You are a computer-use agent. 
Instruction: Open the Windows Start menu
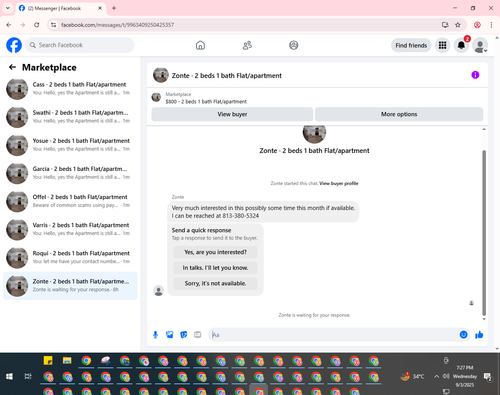tap(9, 377)
